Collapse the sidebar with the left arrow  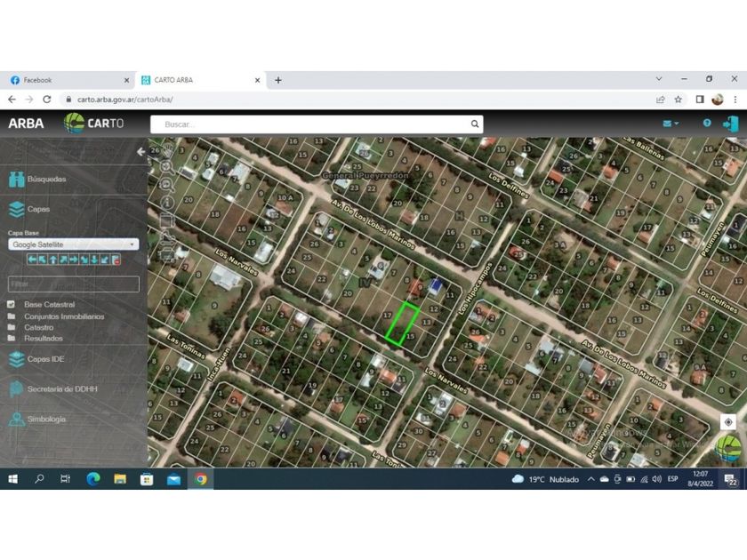click(x=141, y=152)
